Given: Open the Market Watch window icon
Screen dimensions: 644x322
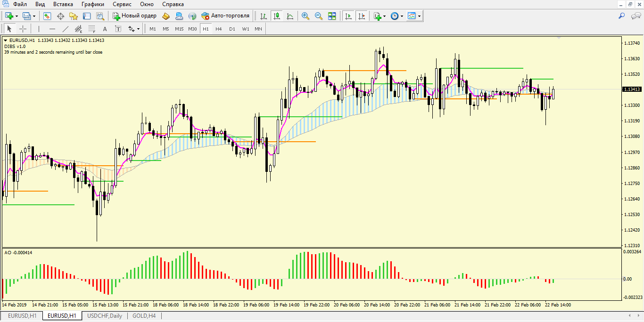Looking at the screenshot, I should 47,16.
